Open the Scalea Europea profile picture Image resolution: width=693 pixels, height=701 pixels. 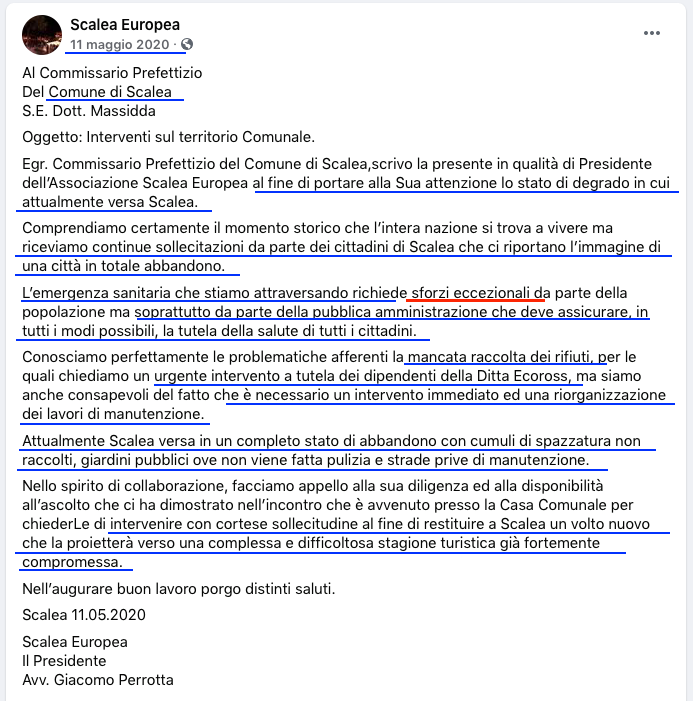42,35
